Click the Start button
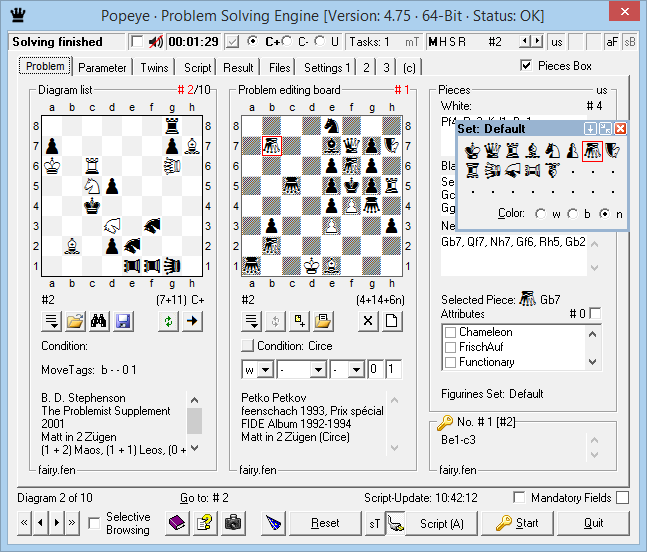 coord(517,523)
